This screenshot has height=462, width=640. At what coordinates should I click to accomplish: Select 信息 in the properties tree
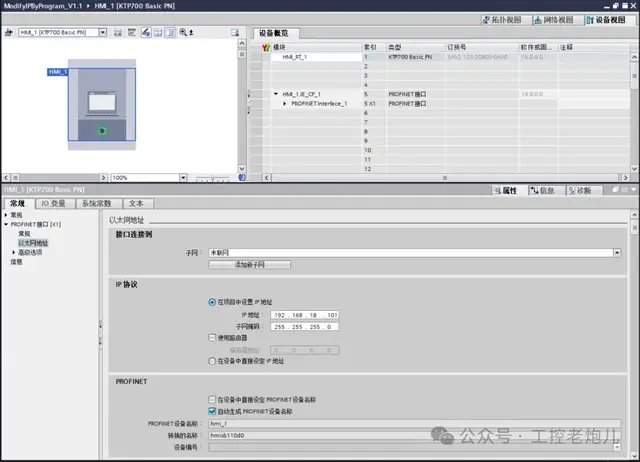tap(16, 262)
